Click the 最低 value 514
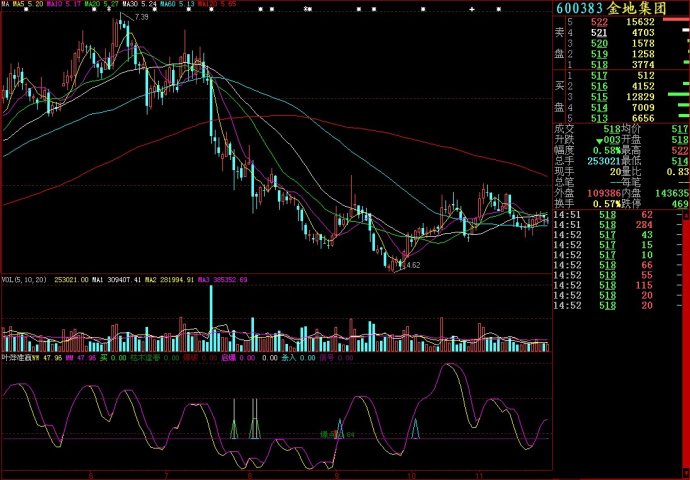Screen dimensions: 690x480 pyautogui.click(x=680, y=161)
